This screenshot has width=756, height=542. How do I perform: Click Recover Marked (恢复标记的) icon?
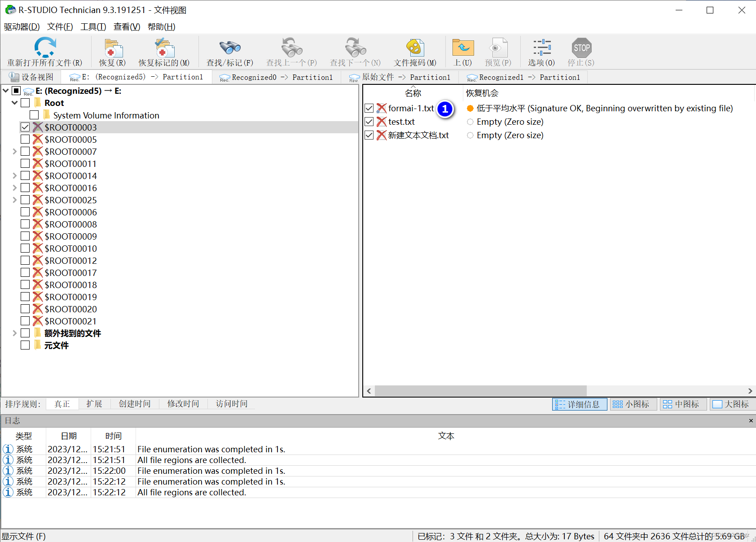[164, 48]
